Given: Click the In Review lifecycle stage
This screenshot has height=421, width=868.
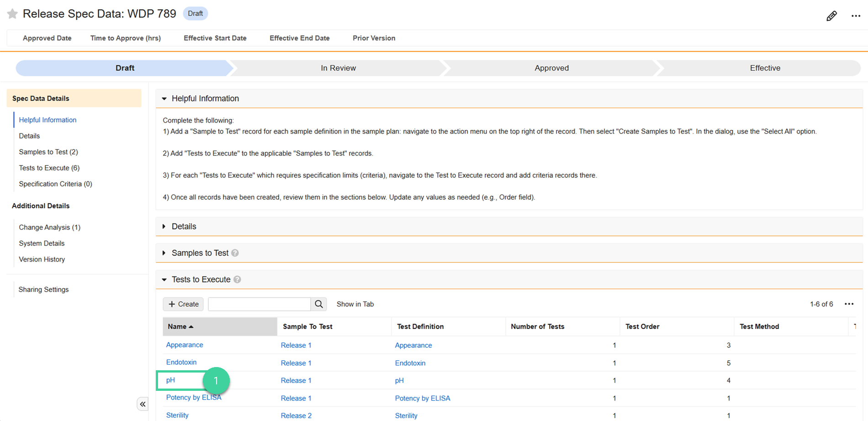Looking at the screenshot, I should 338,68.
